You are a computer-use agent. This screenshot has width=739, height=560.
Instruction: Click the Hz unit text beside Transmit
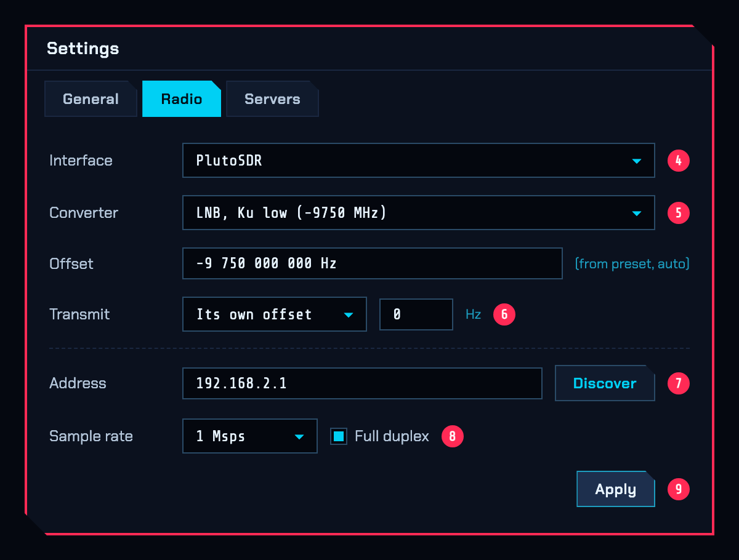click(x=473, y=314)
